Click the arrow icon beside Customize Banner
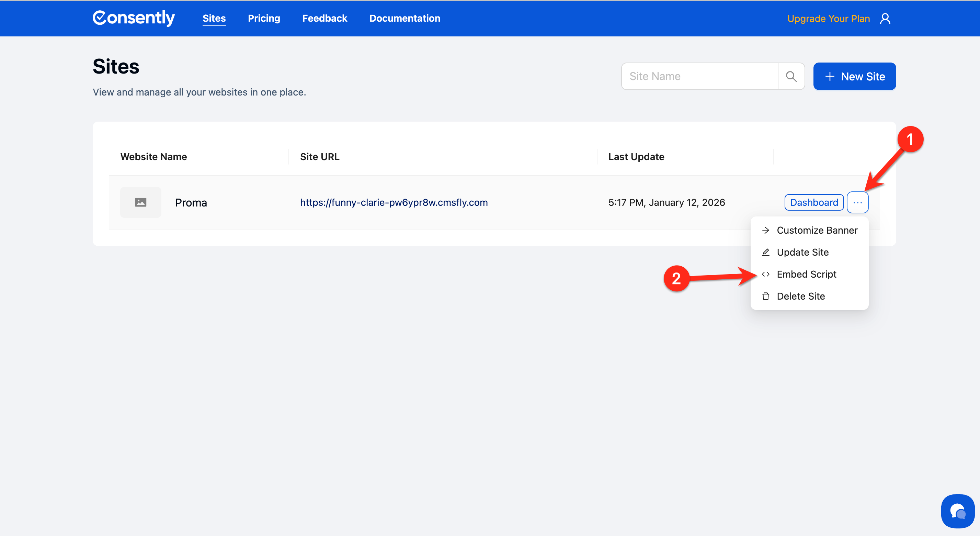 click(765, 230)
